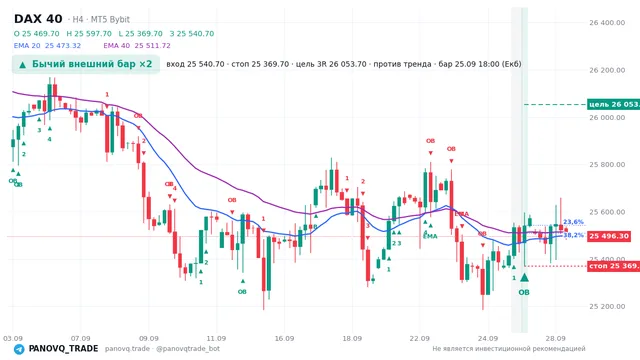Click the '07.09' date axis label
This screenshot has height=360, width=640.
(x=80, y=338)
